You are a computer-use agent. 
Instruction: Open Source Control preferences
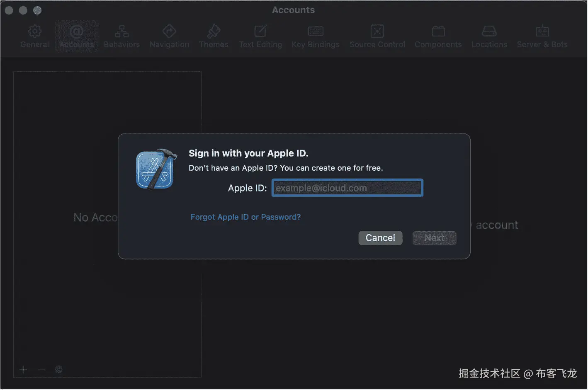point(377,36)
